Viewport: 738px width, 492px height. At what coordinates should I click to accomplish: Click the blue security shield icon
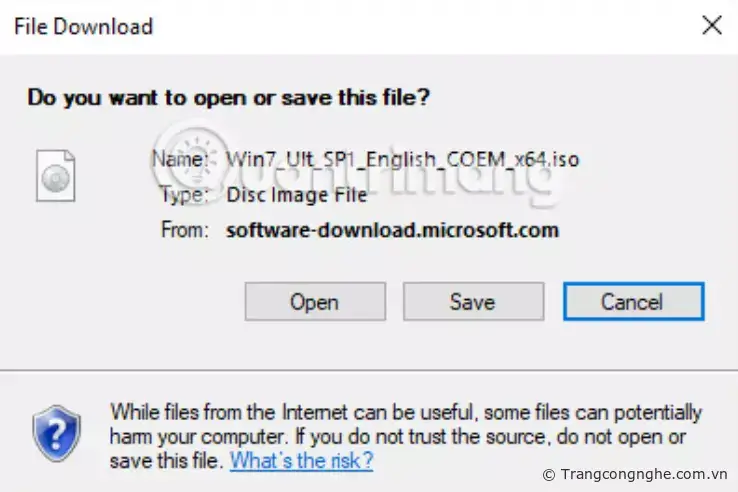tap(56, 433)
